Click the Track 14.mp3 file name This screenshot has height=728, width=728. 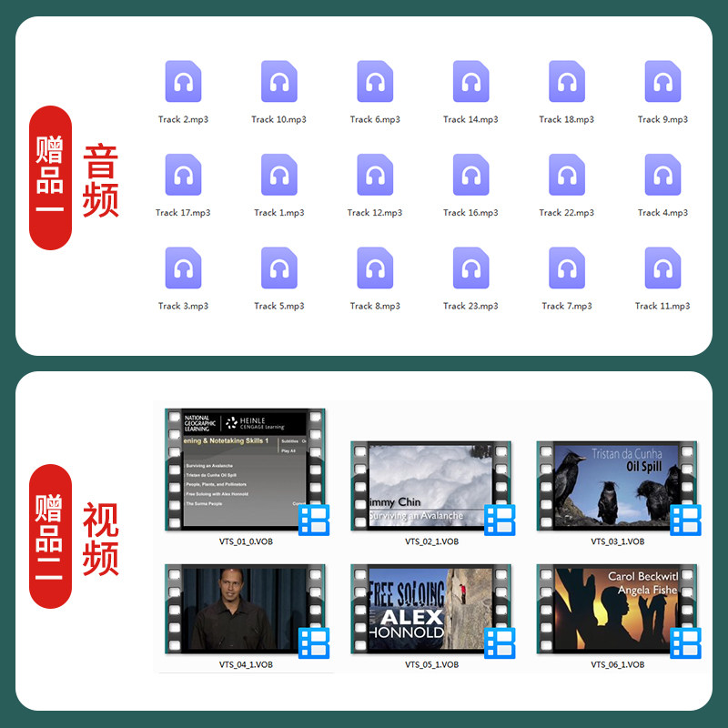pos(470,119)
